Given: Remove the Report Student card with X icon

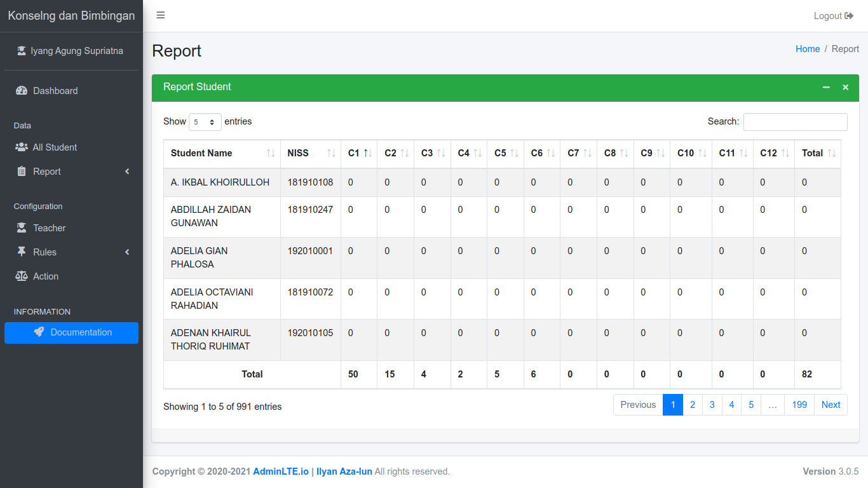Looking at the screenshot, I should tap(846, 87).
